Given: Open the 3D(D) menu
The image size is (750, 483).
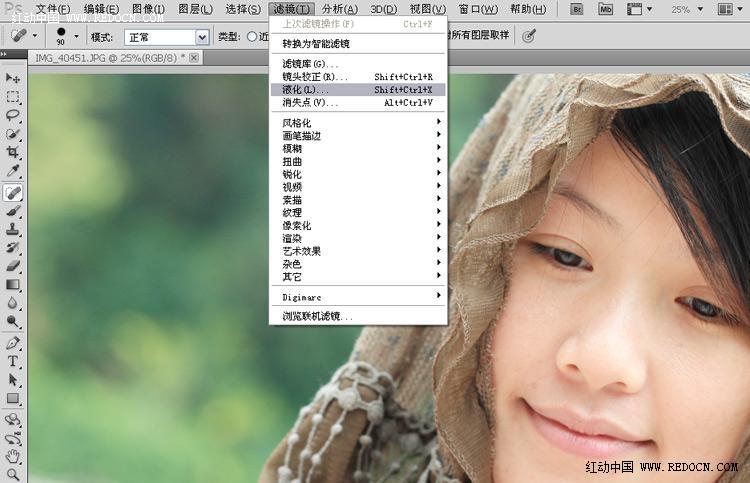Looking at the screenshot, I should [384, 9].
